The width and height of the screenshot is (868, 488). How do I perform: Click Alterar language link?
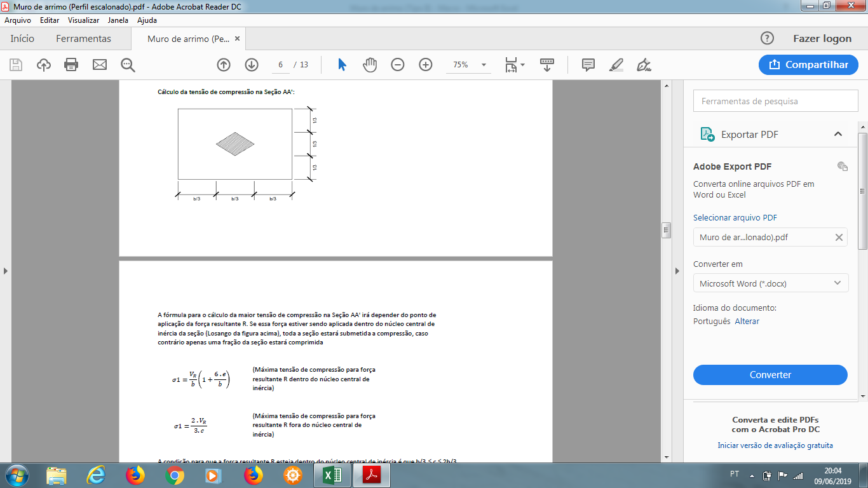click(x=747, y=322)
